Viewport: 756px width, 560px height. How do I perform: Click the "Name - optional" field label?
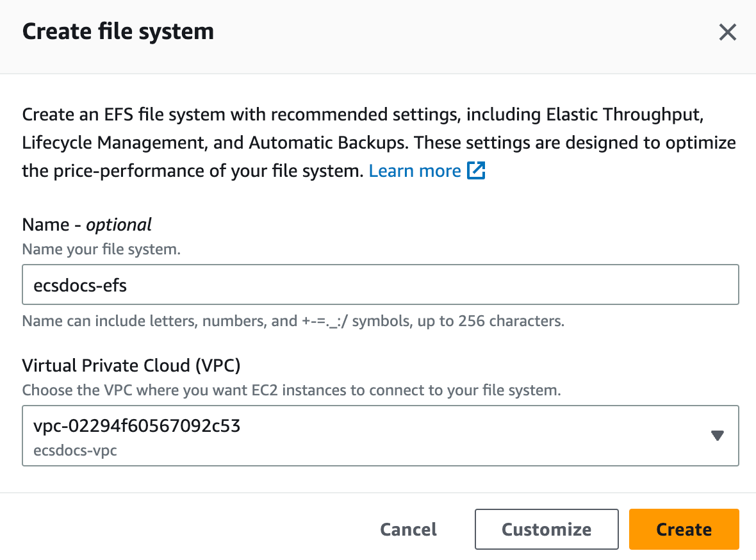point(86,224)
